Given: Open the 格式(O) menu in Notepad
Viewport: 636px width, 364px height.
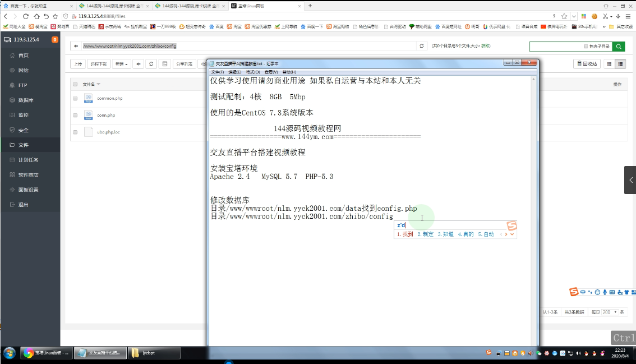Looking at the screenshot, I should click(x=253, y=72).
